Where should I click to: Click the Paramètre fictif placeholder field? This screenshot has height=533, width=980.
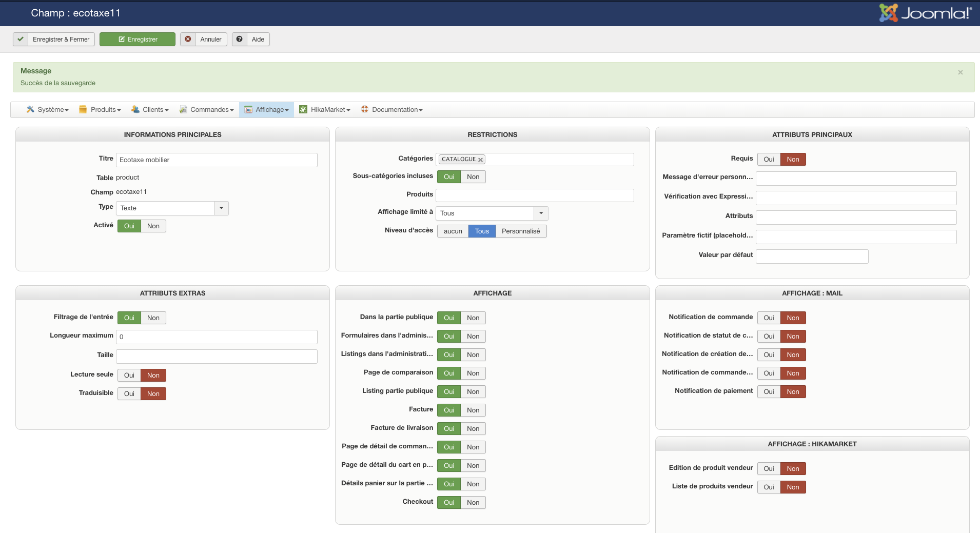856,237
